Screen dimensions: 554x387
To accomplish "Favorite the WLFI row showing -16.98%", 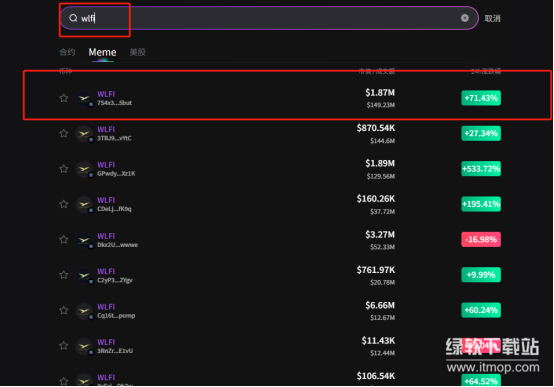I will 64,239.
